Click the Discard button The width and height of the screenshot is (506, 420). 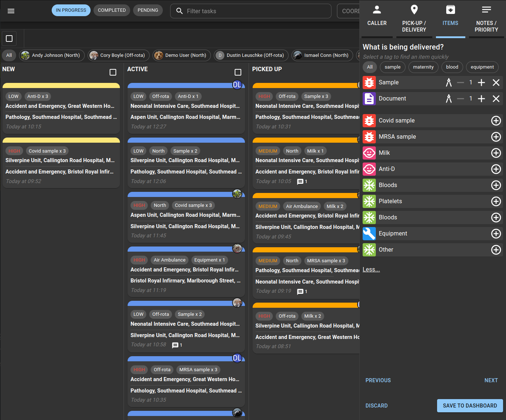click(377, 406)
